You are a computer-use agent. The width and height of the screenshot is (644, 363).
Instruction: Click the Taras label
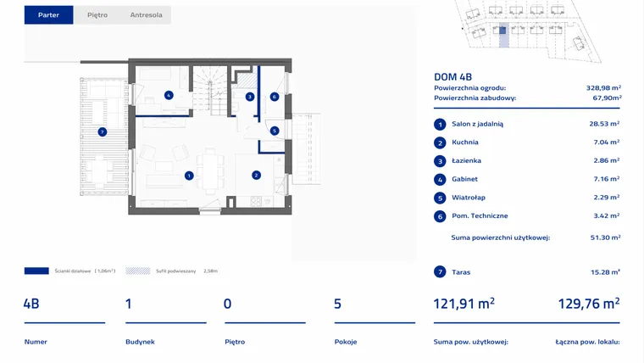pos(461,272)
